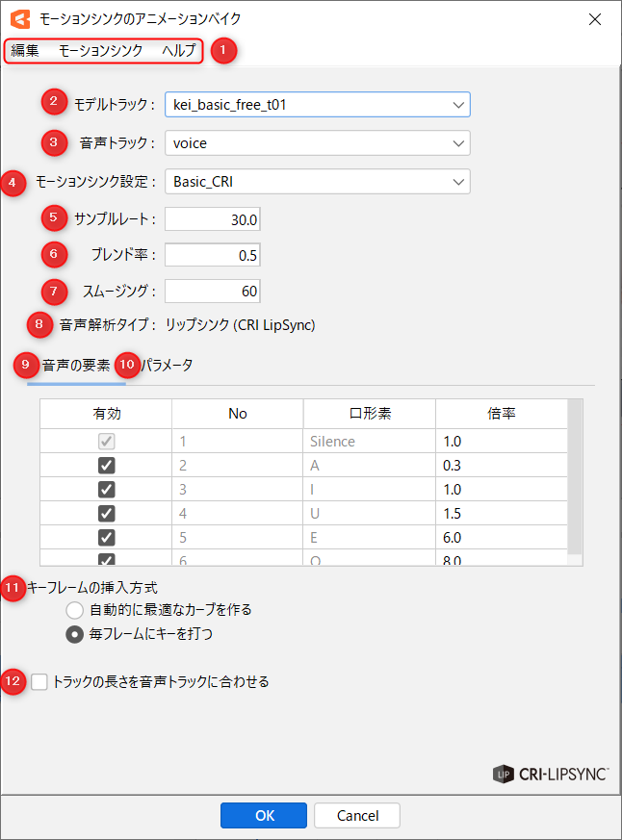
Task: Toggle the 有効 checkbox for viseme U
Action: click(106, 513)
